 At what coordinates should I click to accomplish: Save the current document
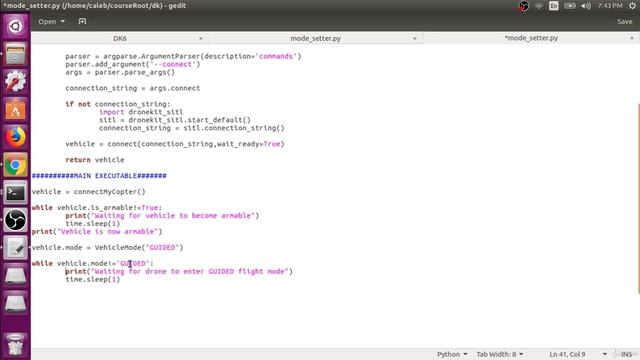(624, 21)
